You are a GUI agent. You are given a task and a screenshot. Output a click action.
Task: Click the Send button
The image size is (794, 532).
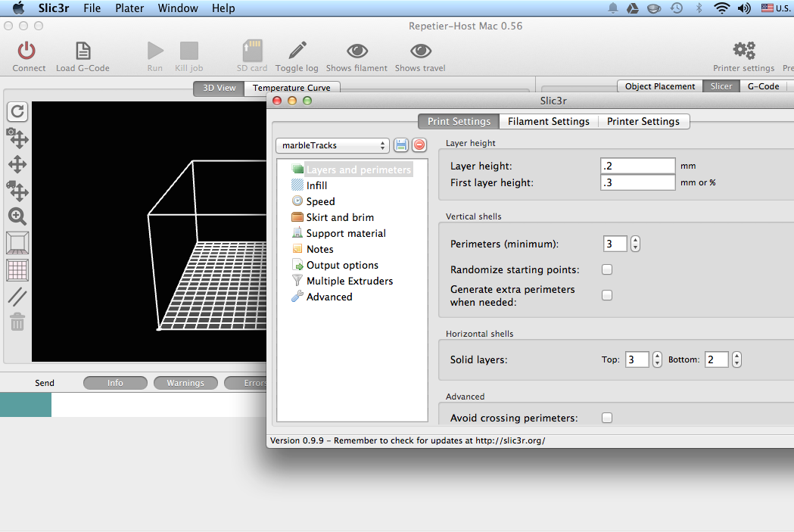point(45,383)
